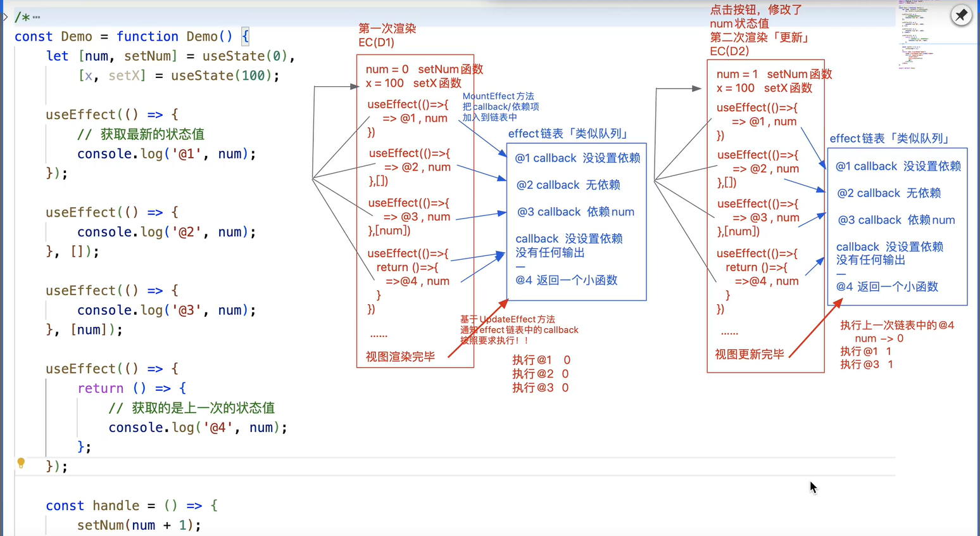Click the diagram heading '第一次渲染'

387,29
